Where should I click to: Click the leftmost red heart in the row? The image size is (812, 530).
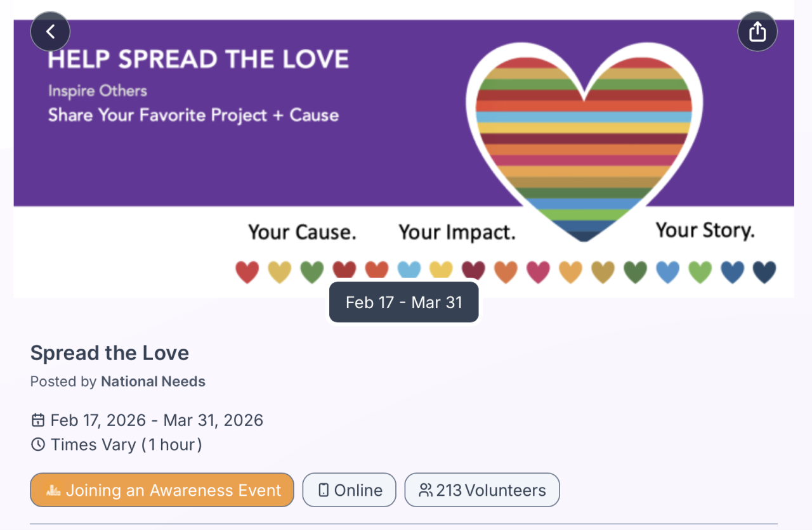(247, 272)
